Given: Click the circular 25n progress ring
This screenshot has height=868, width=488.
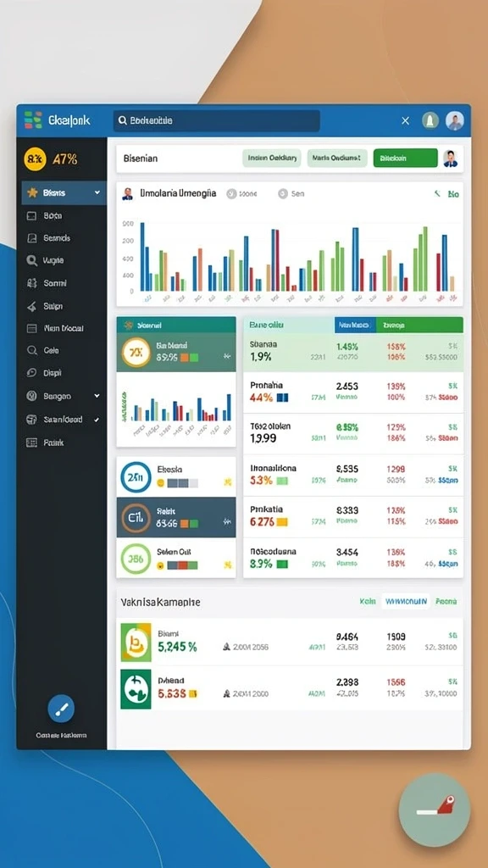Looking at the screenshot, I should (x=136, y=477).
